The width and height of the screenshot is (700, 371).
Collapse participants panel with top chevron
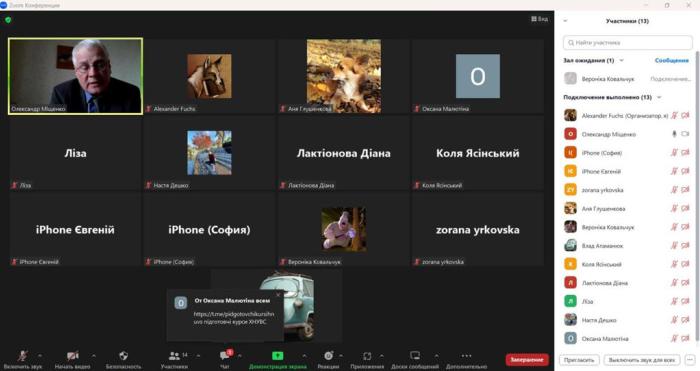pos(566,21)
